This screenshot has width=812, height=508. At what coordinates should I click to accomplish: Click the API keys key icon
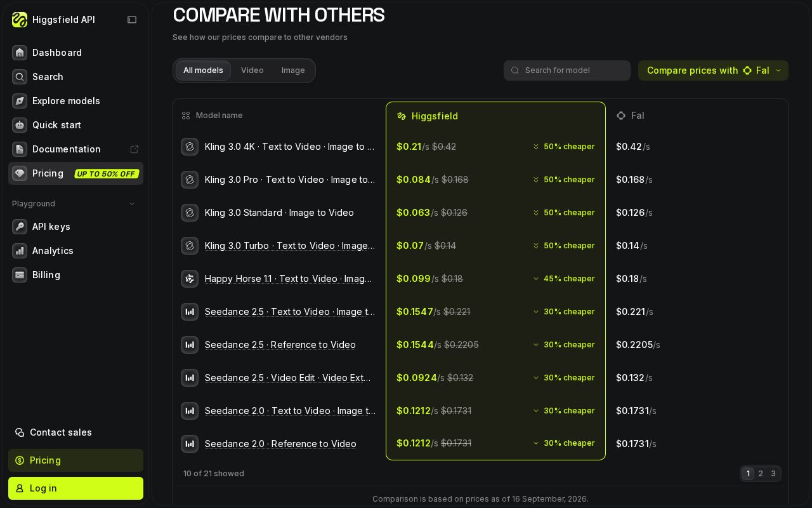pos(20,227)
